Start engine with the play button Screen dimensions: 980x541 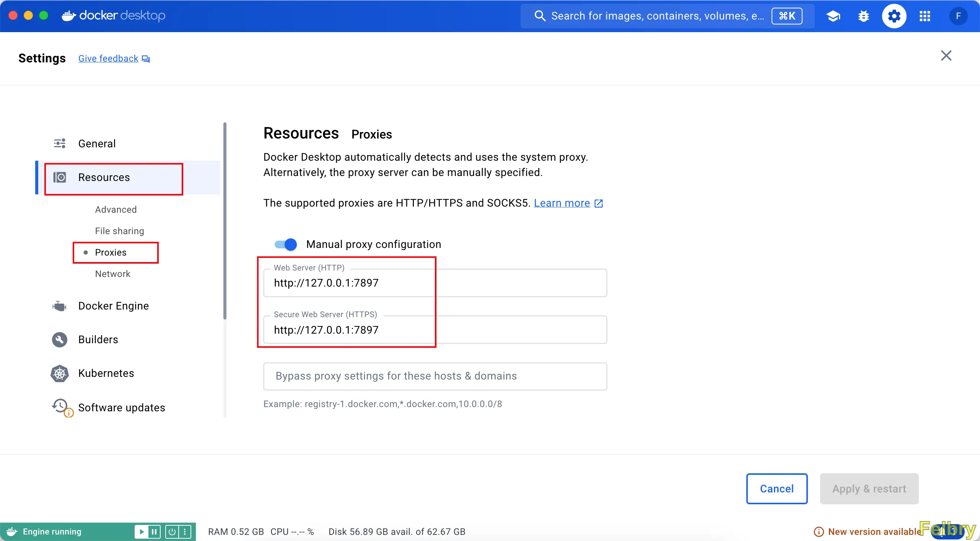pos(142,531)
